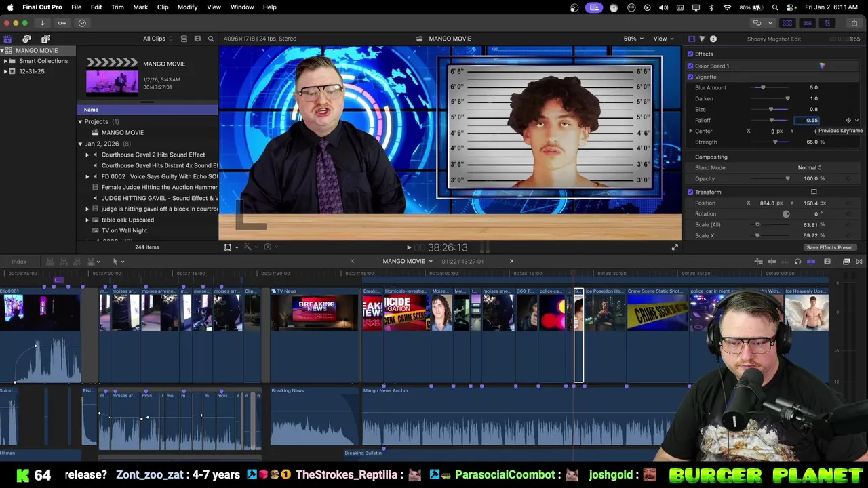Open macOS Spotlight search icon

774,7
